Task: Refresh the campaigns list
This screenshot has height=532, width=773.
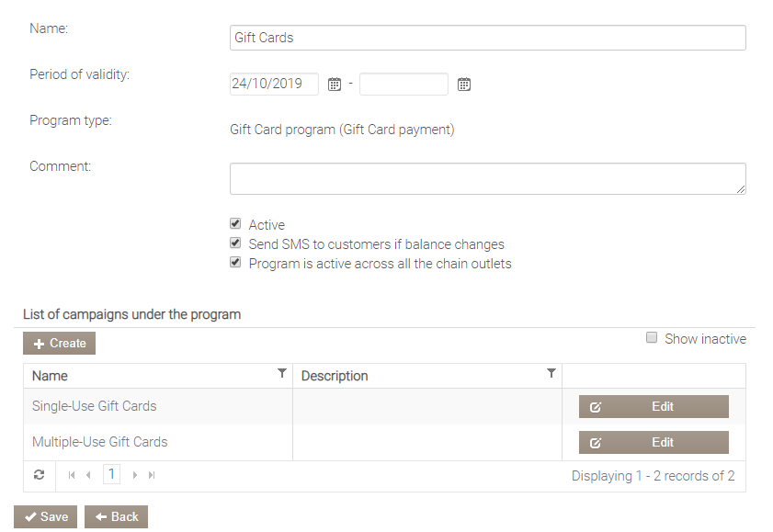Action: tap(39, 475)
